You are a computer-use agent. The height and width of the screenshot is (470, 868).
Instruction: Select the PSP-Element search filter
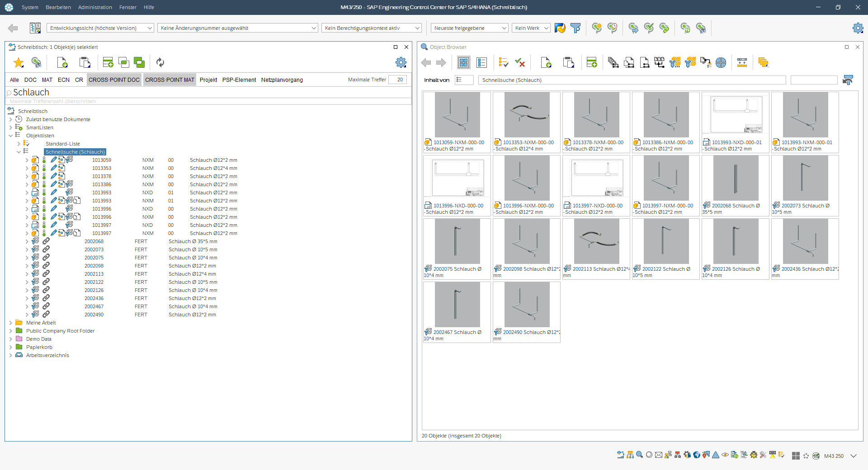tap(239, 80)
